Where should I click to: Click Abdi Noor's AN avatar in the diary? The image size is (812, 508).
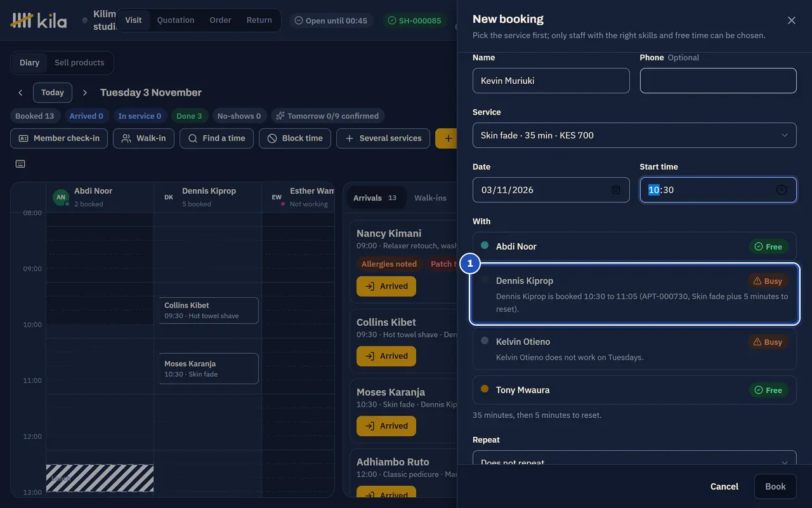(61, 197)
